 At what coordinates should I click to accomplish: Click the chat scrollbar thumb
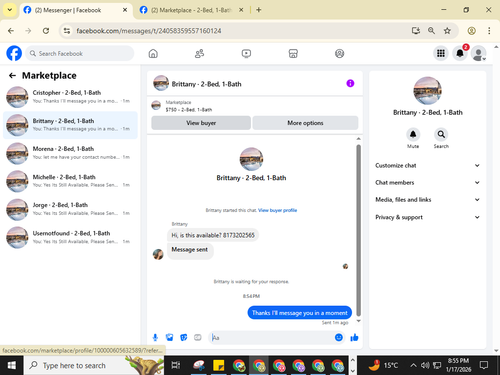358,230
